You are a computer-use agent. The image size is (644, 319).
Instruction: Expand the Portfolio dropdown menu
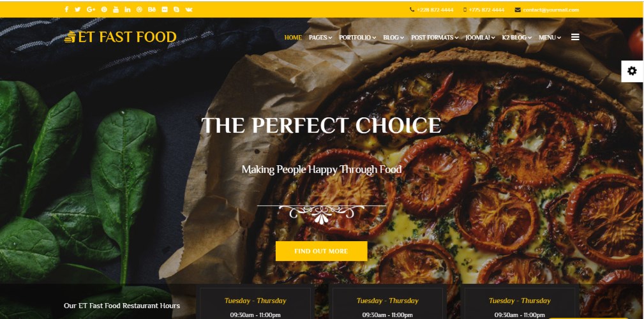click(x=357, y=38)
